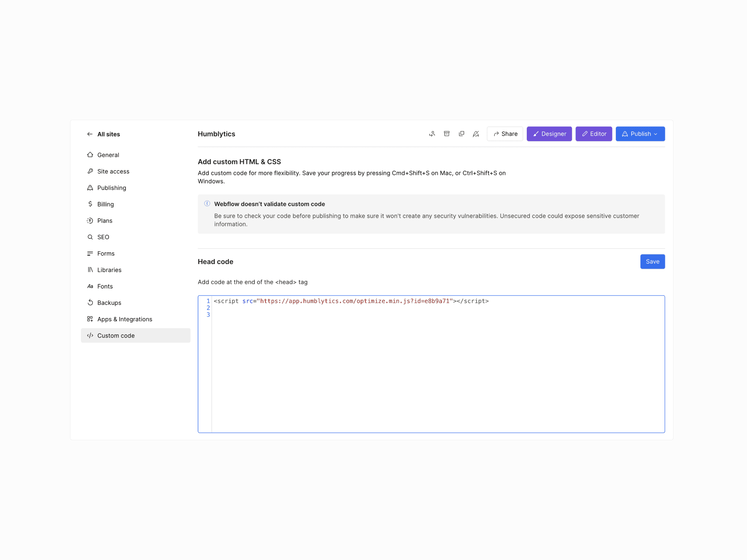Launch the Editor
Image resolution: width=747 pixels, height=560 pixels.
(594, 134)
